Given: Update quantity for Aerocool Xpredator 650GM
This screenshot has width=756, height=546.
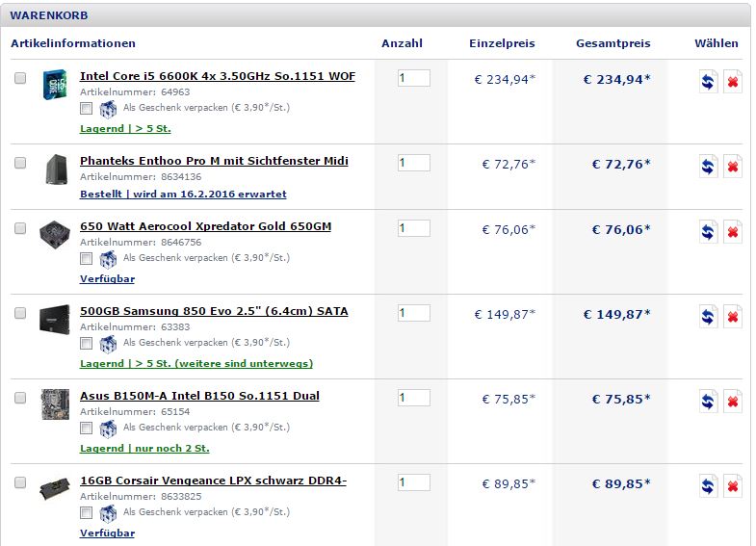Looking at the screenshot, I should [708, 232].
